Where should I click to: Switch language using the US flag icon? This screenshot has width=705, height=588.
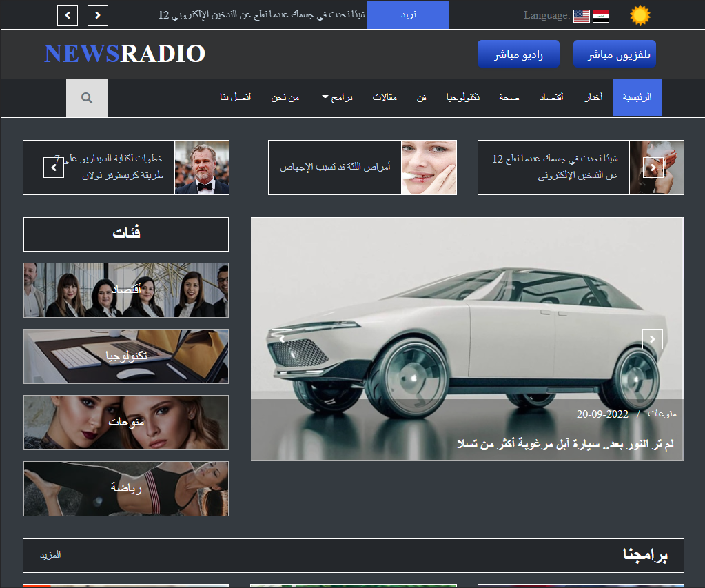[x=582, y=16]
